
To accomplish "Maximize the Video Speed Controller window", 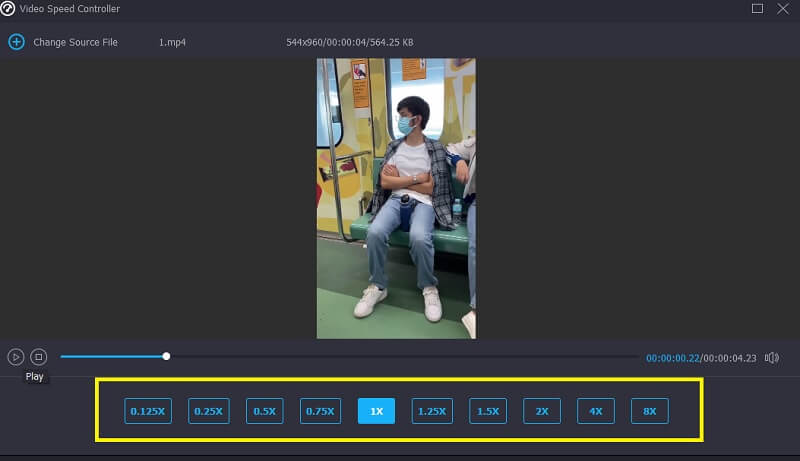I will tap(757, 9).
